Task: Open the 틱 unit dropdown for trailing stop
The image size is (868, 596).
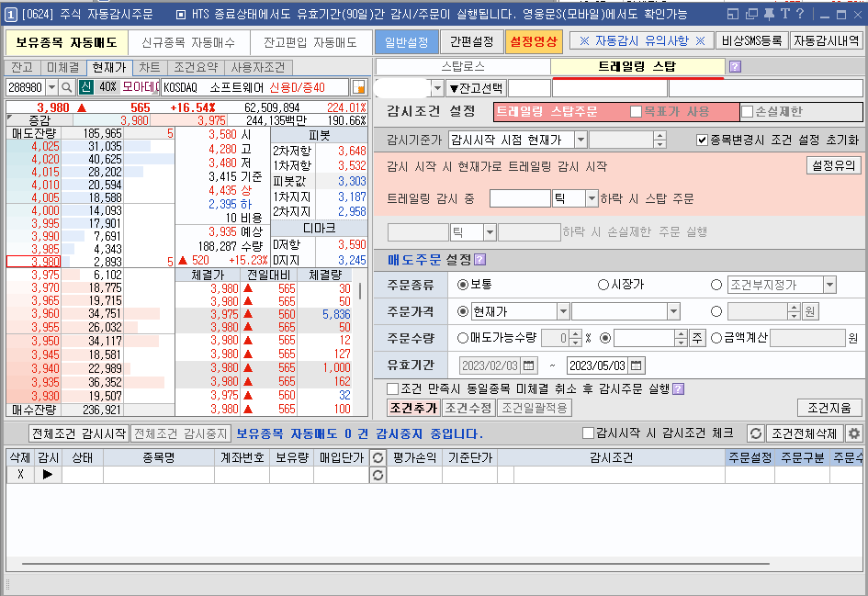Action: [592, 198]
